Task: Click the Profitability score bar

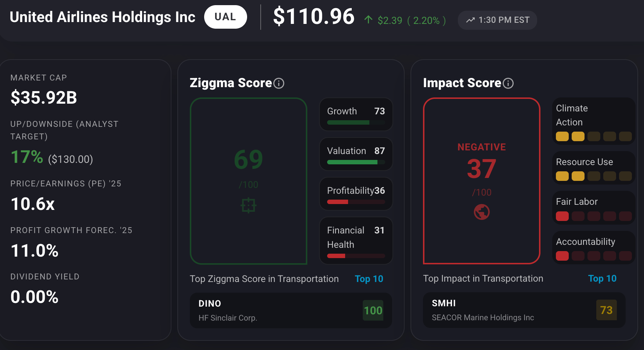Action: (x=356, y=202)
